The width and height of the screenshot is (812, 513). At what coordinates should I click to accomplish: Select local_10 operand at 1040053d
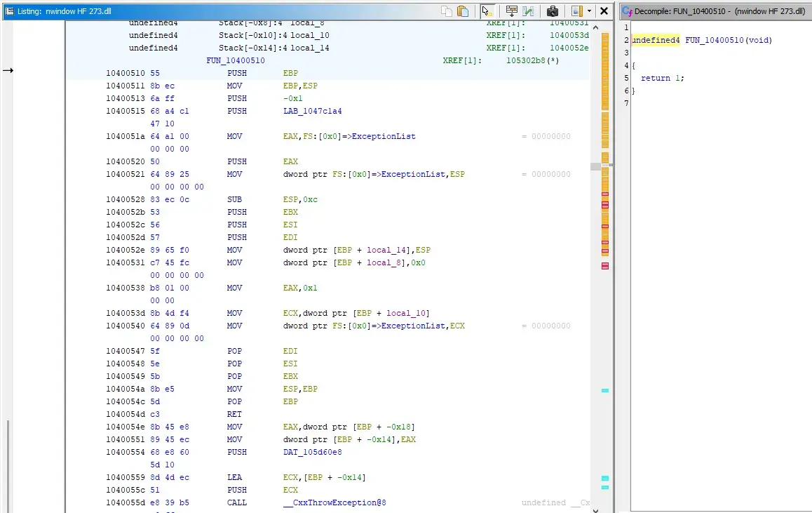(x=406, y=313)
